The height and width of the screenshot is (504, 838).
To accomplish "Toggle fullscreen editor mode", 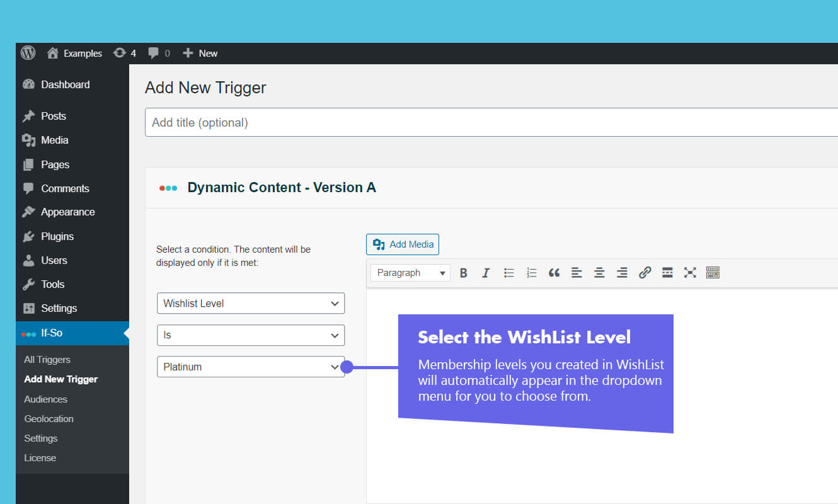I will tap(690, 273).
